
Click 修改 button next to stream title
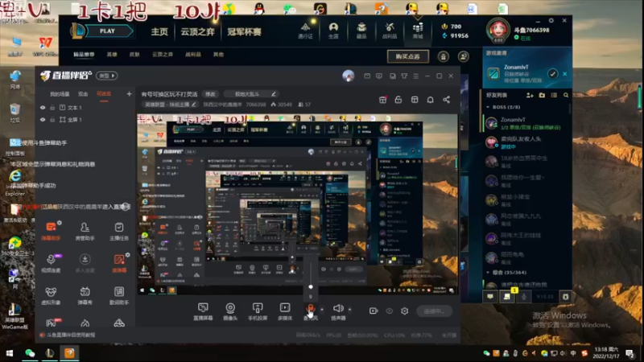tap(210, 94)
